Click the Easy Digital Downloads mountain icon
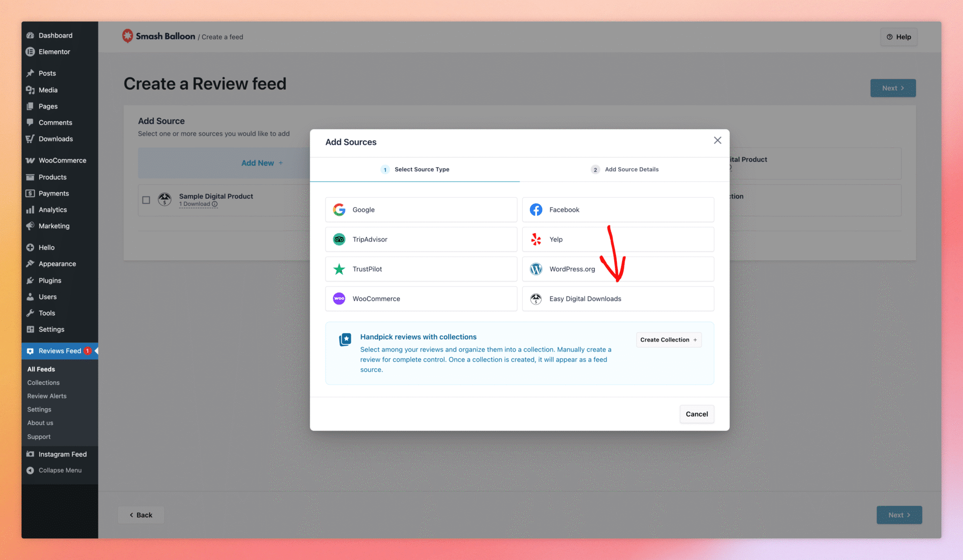This screenshot has height=560, width=963. (x=536, y=298)
